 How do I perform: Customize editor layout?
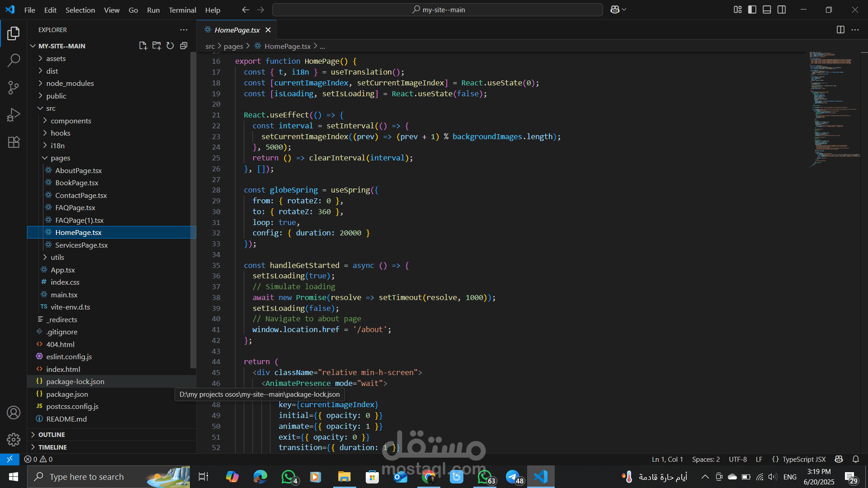(x=737, y=9)
